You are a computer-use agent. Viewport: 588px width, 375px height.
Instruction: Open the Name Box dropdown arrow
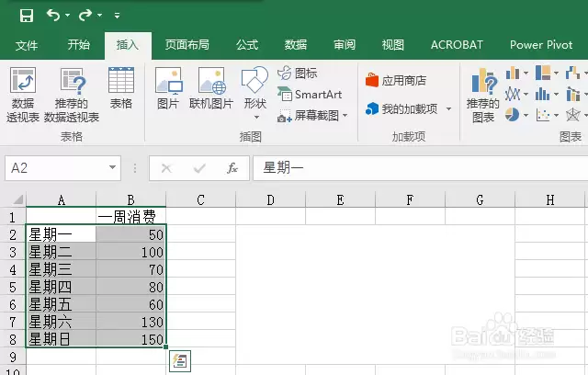(112, 168)
